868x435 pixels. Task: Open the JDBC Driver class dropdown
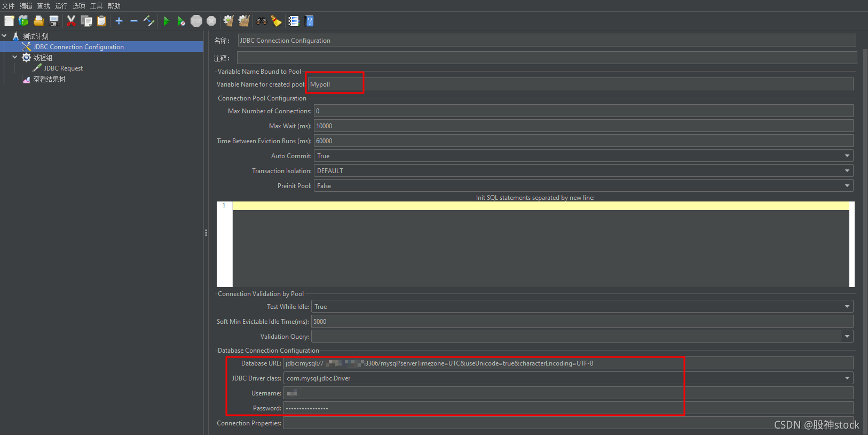(x=569, y=378)
